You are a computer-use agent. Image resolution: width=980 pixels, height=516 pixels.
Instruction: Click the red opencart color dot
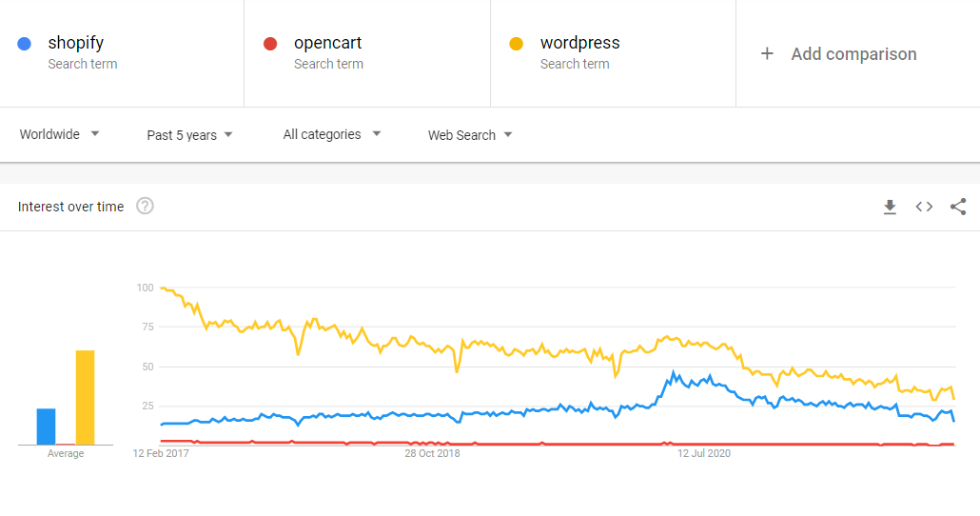coord(270,44)
